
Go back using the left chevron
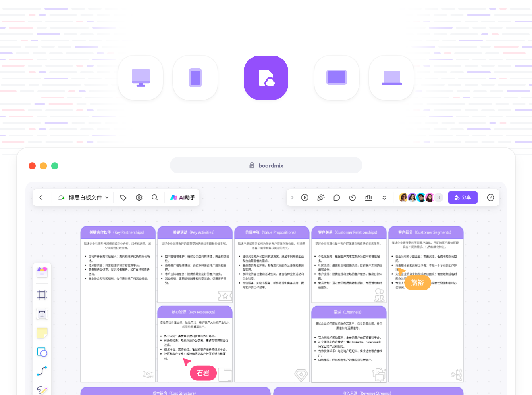pos(41,197)
